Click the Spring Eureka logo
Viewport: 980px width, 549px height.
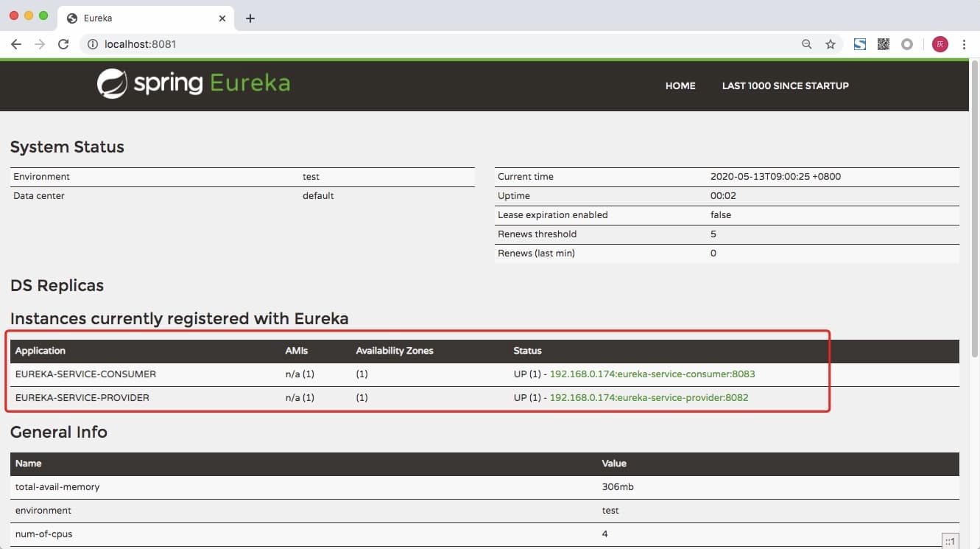click(194, 83)
